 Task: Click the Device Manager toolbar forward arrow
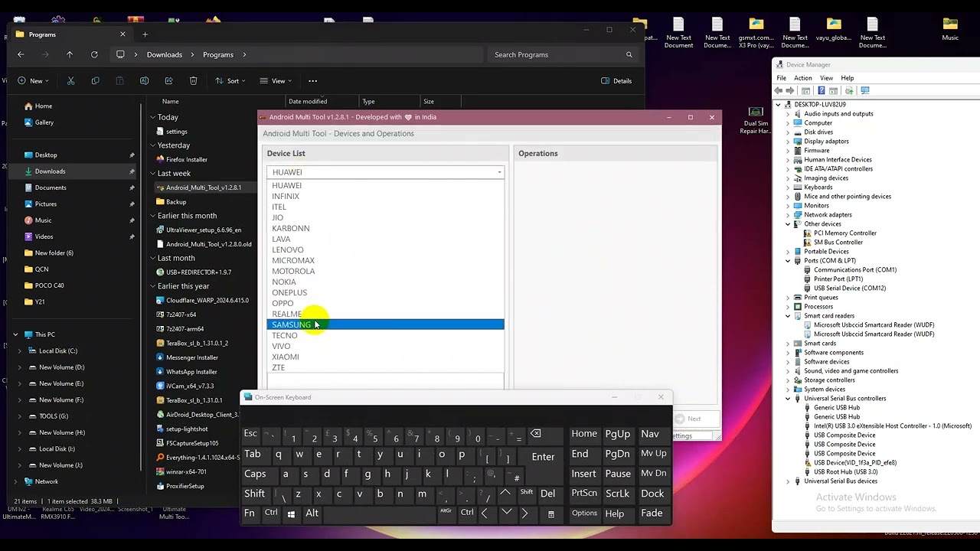790,90
